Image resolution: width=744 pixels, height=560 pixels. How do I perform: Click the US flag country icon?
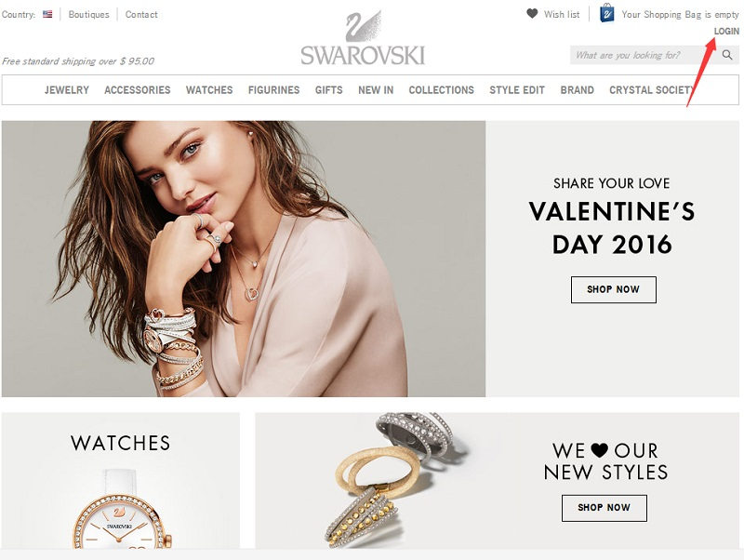tap(47, 14)
